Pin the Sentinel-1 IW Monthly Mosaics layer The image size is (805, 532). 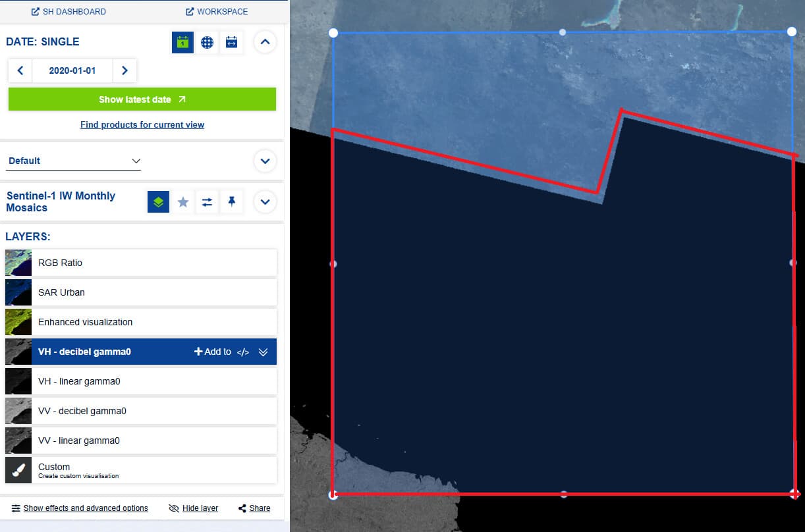tap(231, 202)
